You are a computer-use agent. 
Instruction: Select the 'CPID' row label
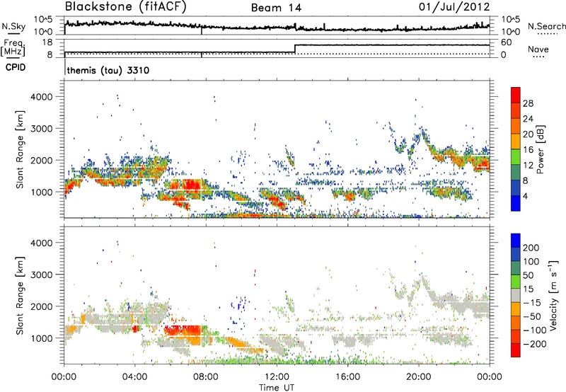coord(16,67)
